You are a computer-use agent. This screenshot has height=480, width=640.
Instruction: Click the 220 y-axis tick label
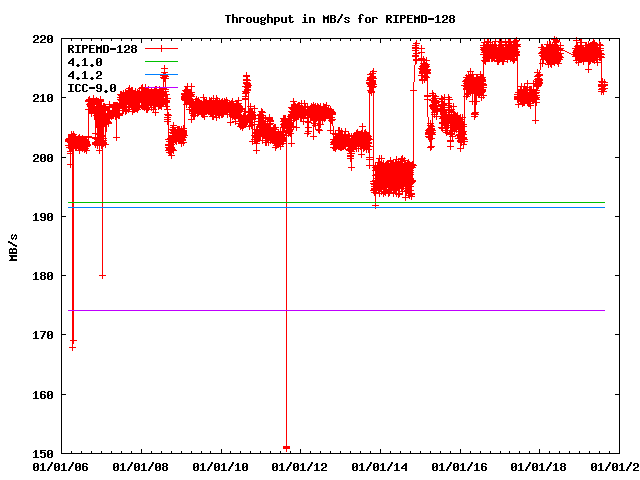pyautogui.click(x=43, y=39)
